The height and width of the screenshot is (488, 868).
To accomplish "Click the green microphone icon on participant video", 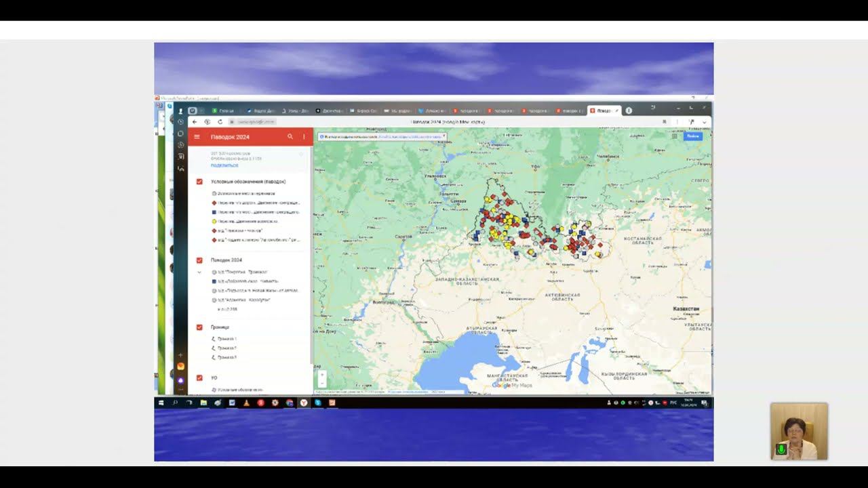I will [x=781, y=449].
